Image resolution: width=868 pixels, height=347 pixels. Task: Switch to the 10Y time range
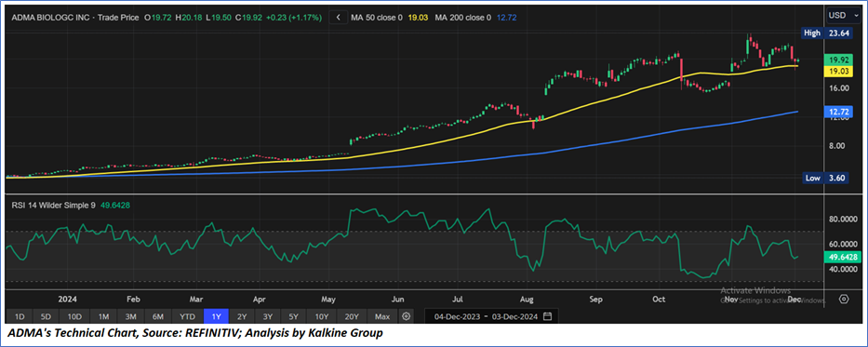pyautogui.click(x=322, y=316)
